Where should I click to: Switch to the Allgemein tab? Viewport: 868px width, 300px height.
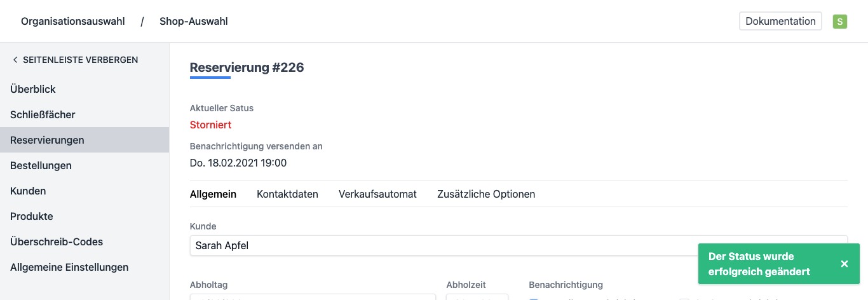[213, 194]
